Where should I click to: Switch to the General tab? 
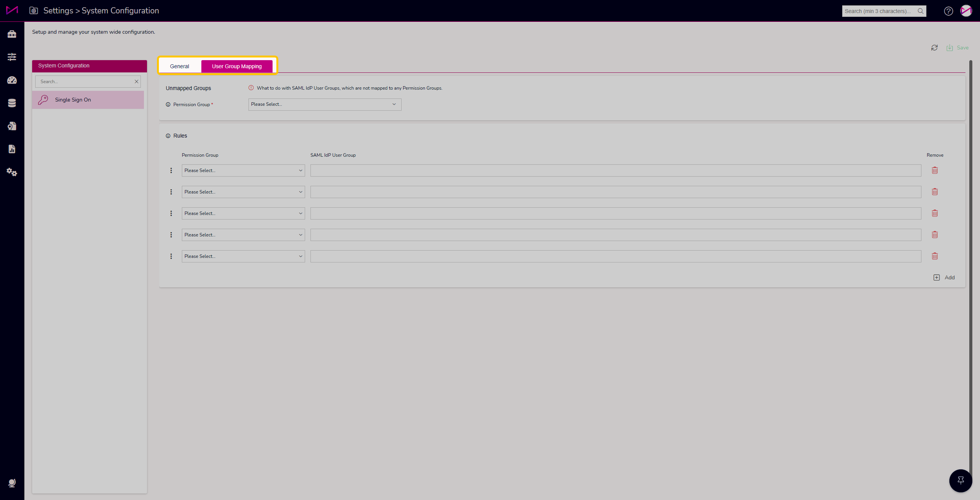pos(180,66)
